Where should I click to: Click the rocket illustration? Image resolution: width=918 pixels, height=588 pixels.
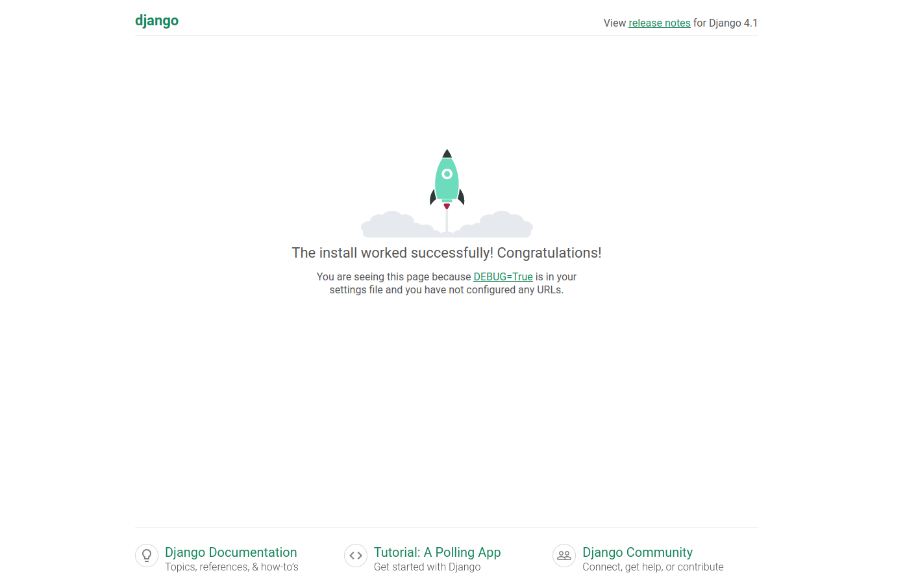tap(447, 193)
